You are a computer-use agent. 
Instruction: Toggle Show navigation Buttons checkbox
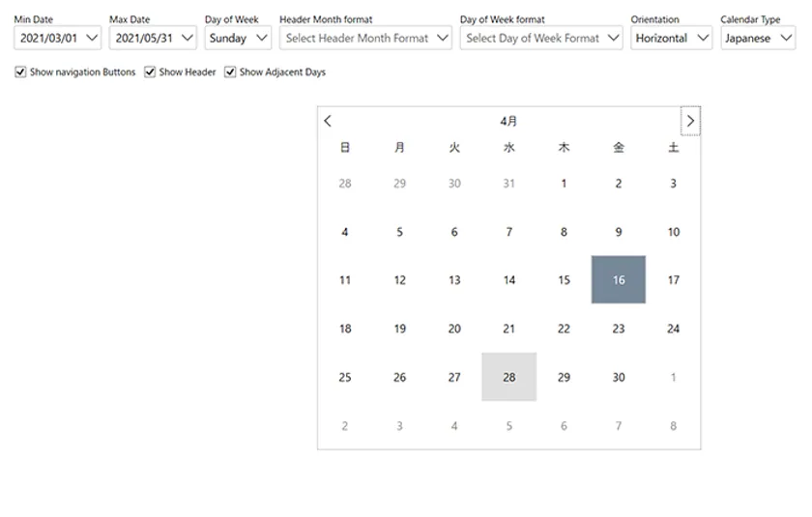click(x=20, y=72)
